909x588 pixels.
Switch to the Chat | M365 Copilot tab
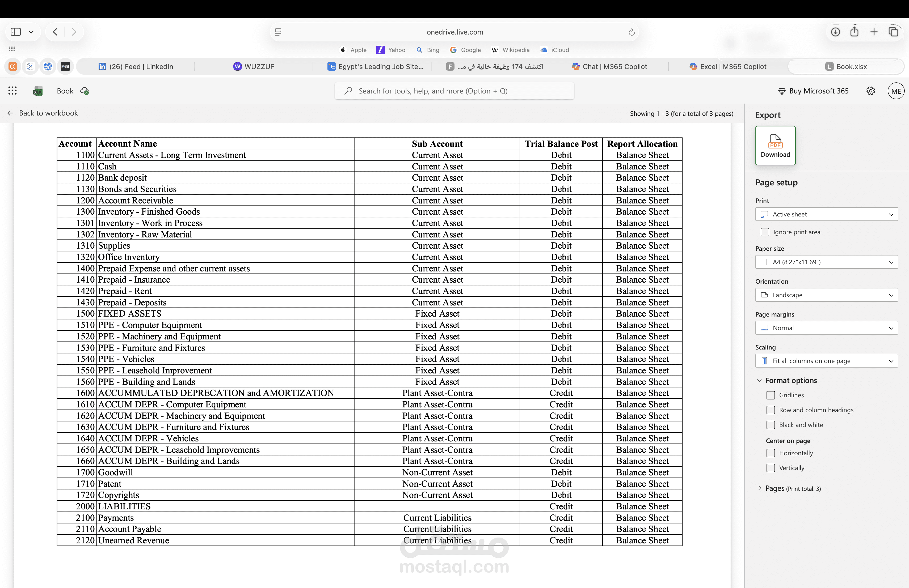pyautogui.click(x=609, y=66)
